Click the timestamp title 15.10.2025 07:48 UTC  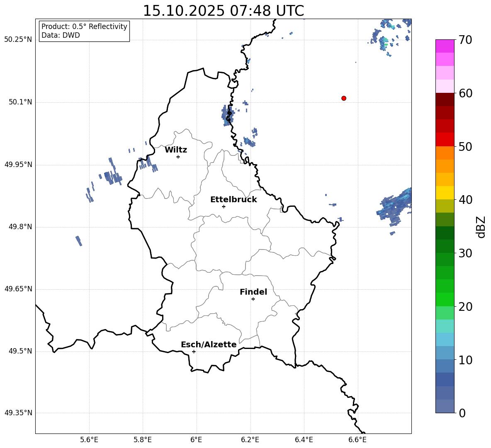tap(223, 11)
